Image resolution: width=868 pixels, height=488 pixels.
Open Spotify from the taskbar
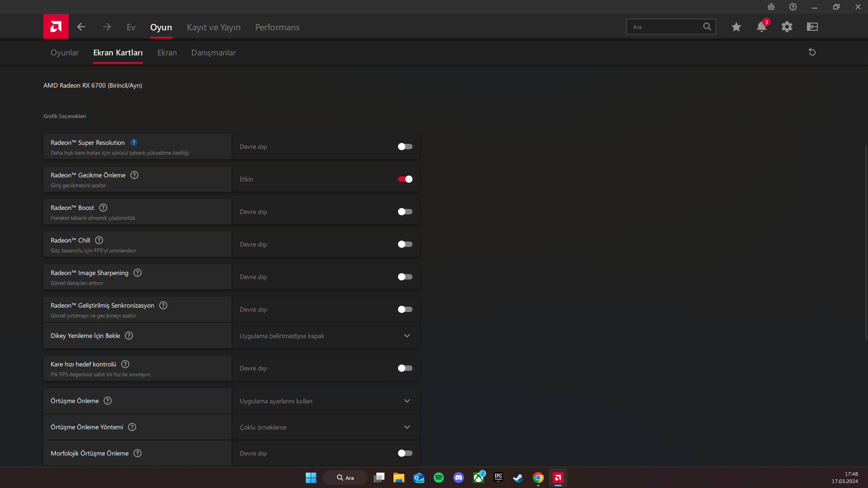tap(439, 478)
